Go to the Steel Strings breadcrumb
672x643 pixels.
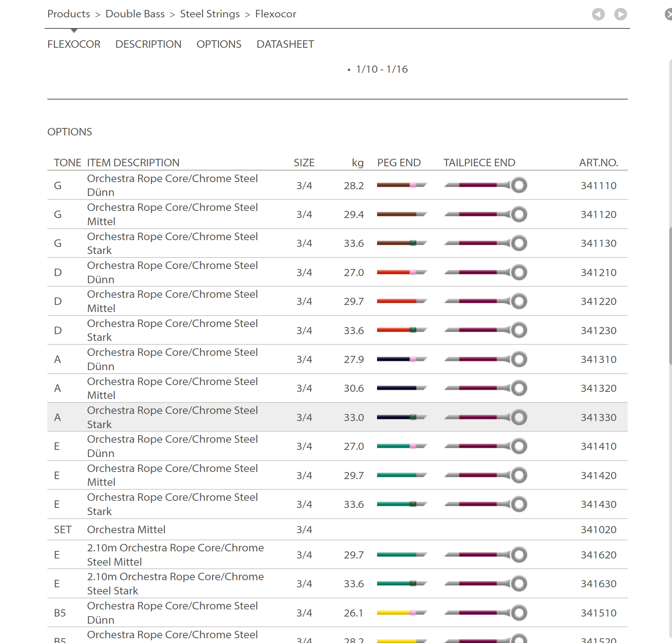coord(210,14)
